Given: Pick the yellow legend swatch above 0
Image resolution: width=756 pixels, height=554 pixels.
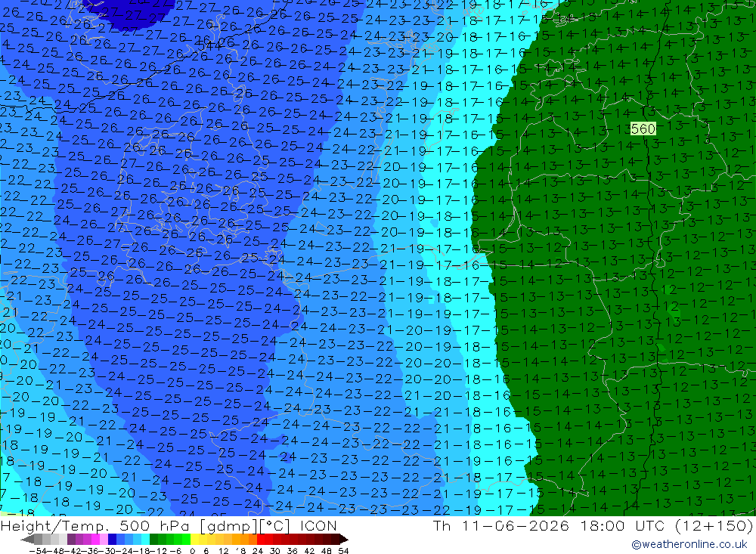Looking at the screenshot, I should coord(195,540).
